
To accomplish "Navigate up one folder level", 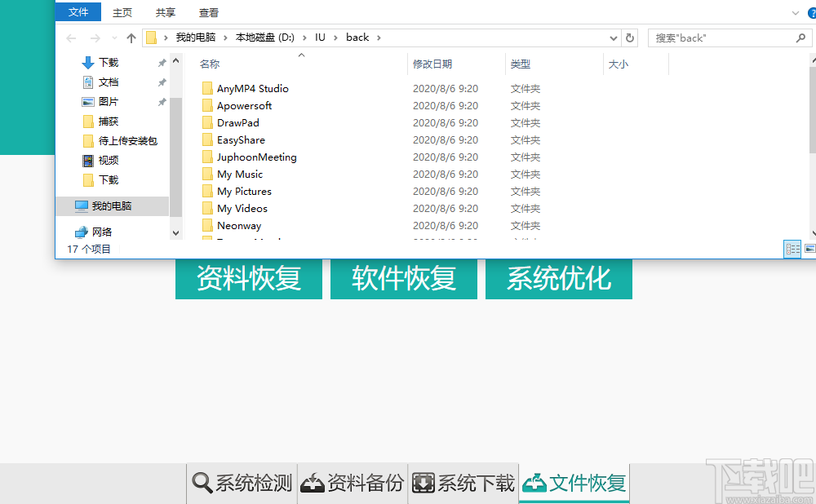I will pyautogui.click(x=131, y=38).
